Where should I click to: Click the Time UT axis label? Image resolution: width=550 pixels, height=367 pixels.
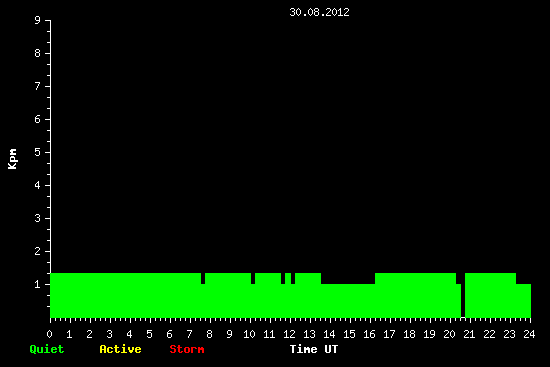(x=314, y=349)
